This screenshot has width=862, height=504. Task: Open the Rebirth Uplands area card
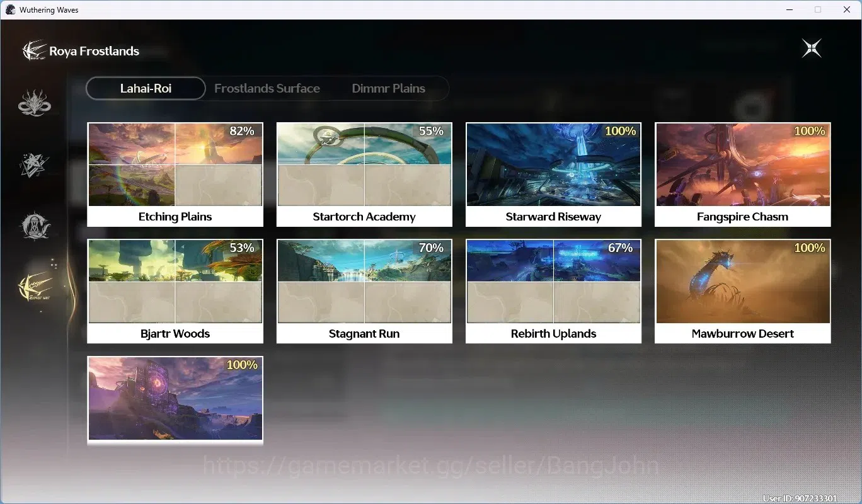point(553,291)
